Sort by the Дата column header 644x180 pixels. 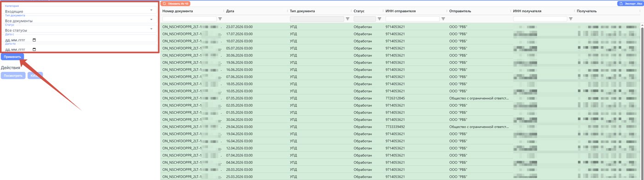click(230, 11)
